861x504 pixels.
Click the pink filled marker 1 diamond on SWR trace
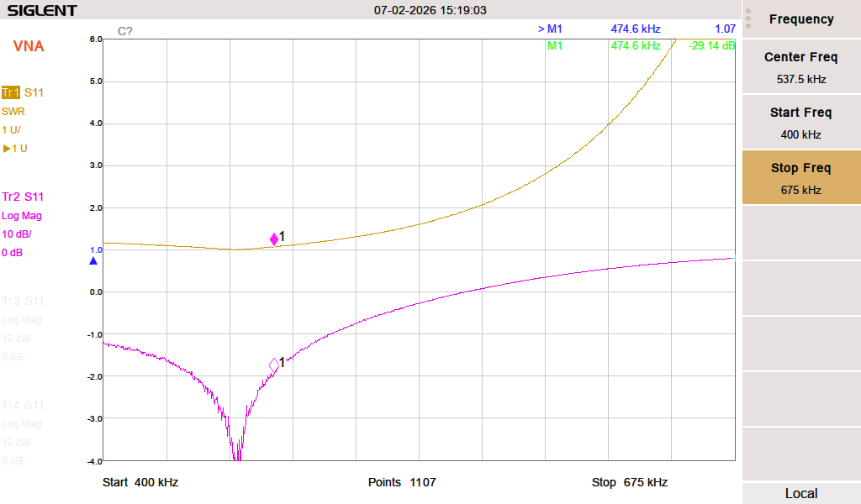(x=274, y=239)
